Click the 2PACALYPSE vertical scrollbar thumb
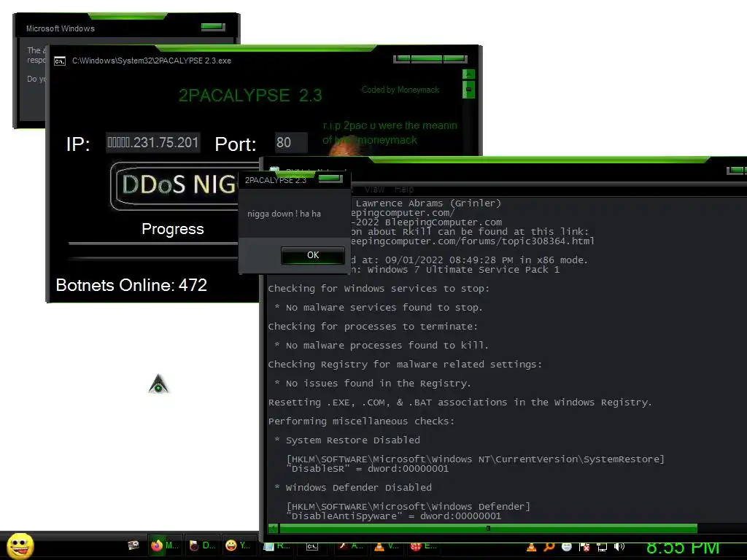This screenshot has height=560, width=747. (x=468, y=90)
